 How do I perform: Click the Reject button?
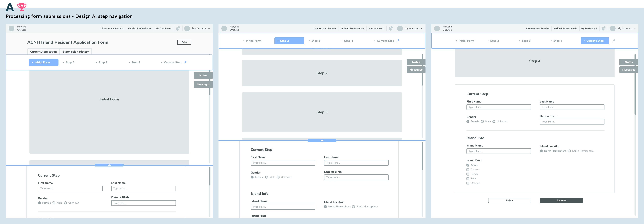pos(509,201)
